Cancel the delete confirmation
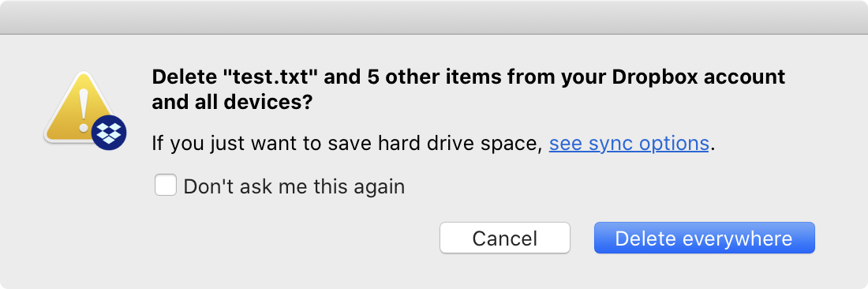 pyautogui.click(x=505, y=238)
